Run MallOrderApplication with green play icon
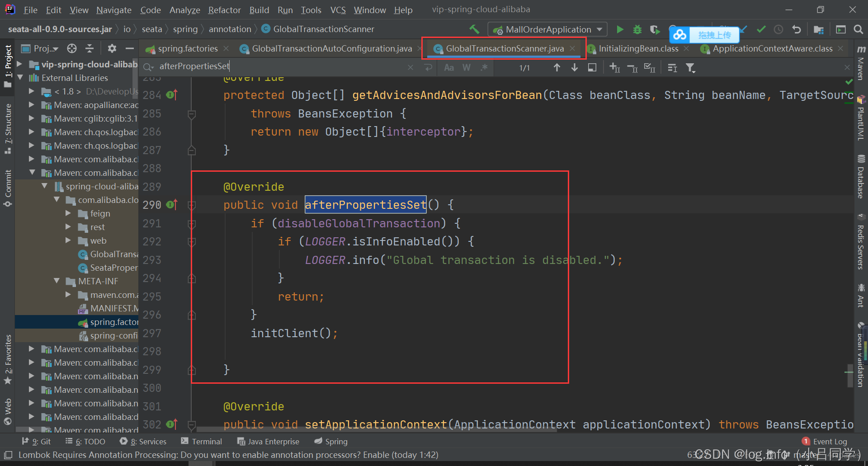 pyautogui.click(x=620, y=29)
